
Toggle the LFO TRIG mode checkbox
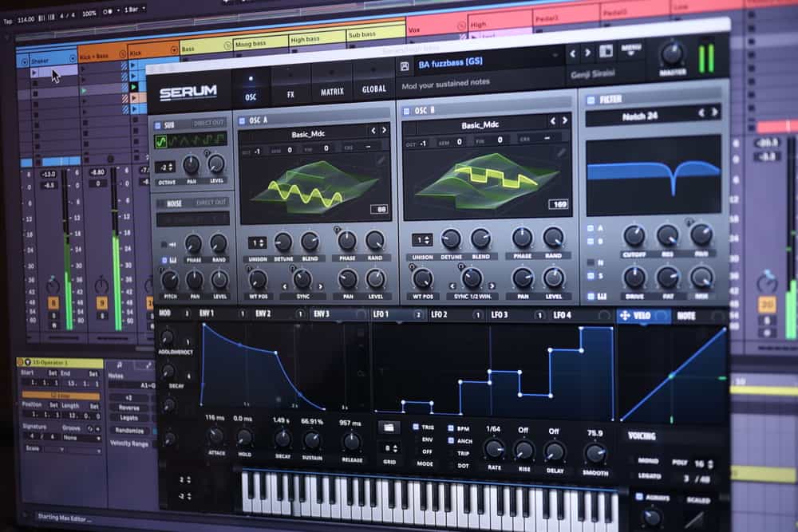pos(417,427)
